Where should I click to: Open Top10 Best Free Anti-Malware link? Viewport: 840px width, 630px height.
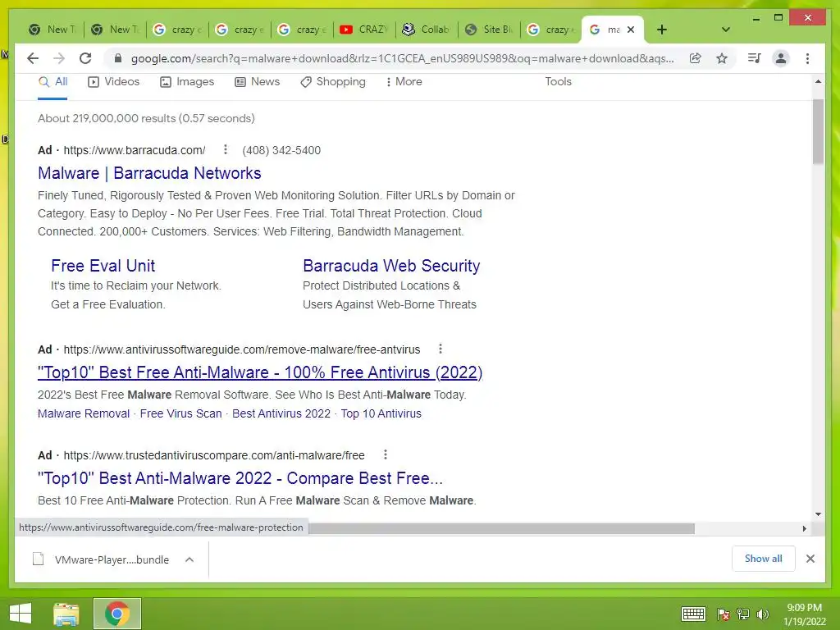(260, 372)
